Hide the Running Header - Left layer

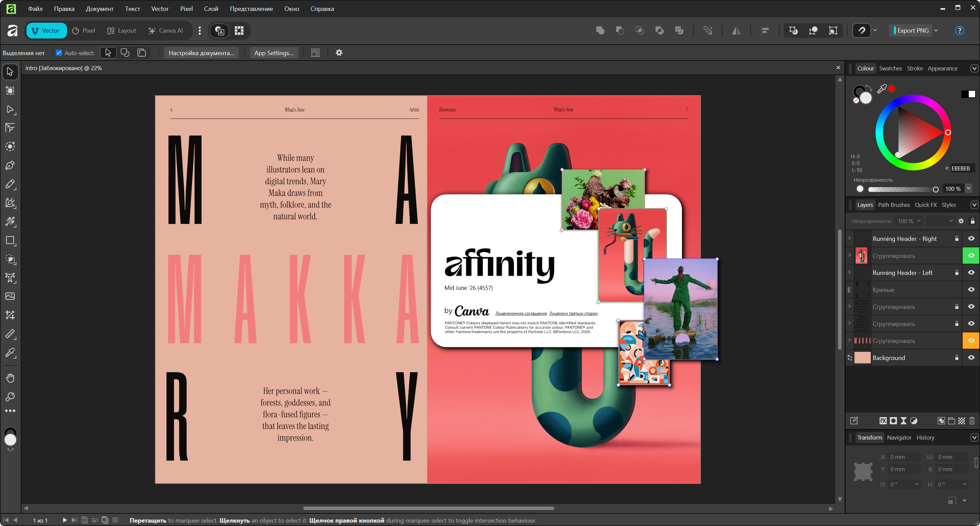[971, 272]
